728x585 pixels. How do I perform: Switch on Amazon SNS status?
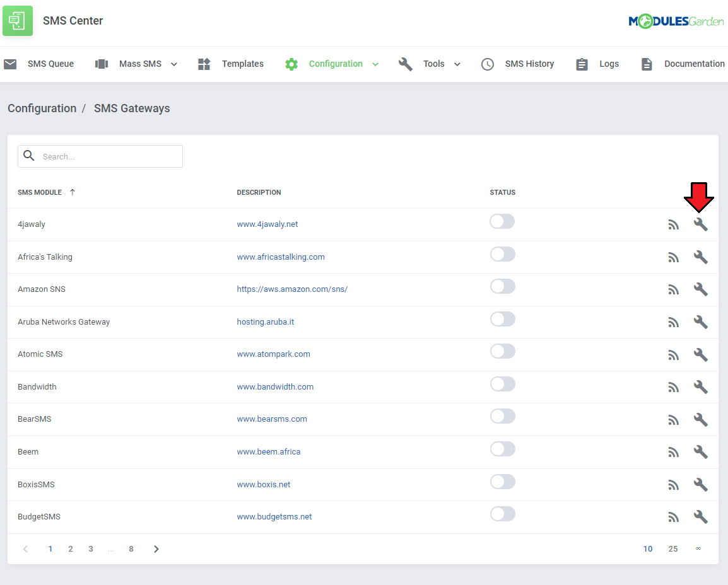[x=502, y=287]
